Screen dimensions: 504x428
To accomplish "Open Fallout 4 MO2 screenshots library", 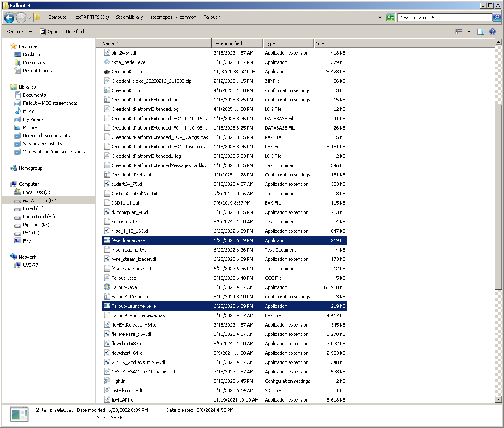I will coord(50,103).
